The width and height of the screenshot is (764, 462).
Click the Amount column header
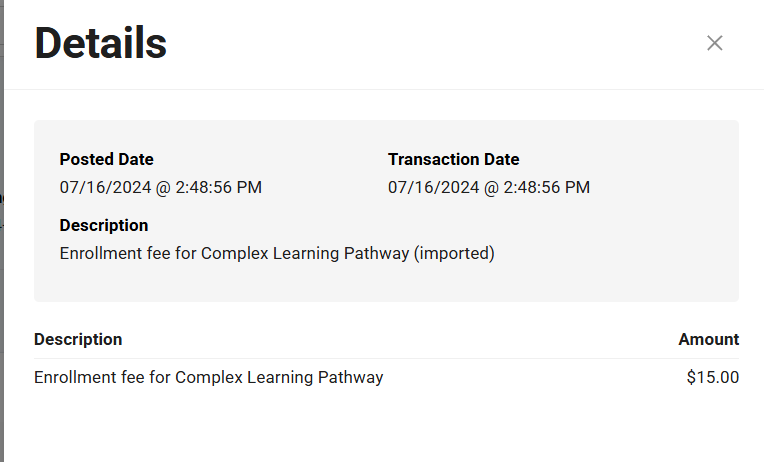708,339
